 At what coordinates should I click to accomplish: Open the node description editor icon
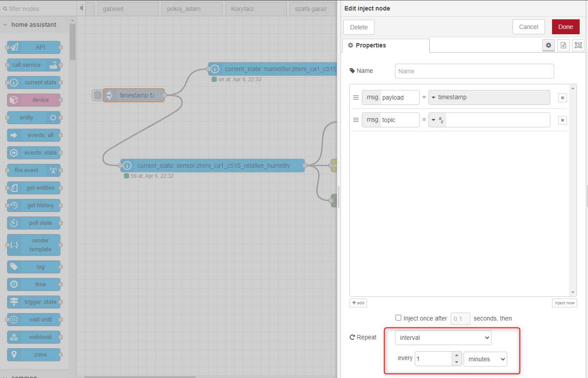pos(563,45)
